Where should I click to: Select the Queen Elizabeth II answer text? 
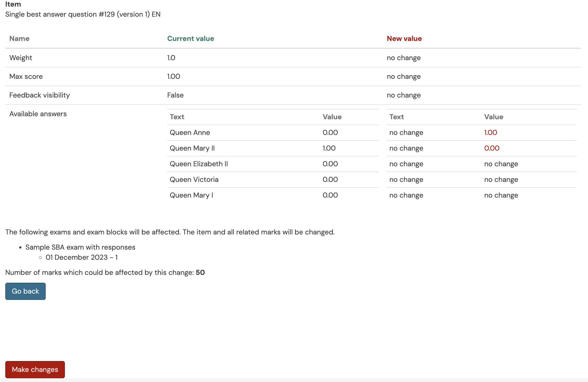pos(199,164)
